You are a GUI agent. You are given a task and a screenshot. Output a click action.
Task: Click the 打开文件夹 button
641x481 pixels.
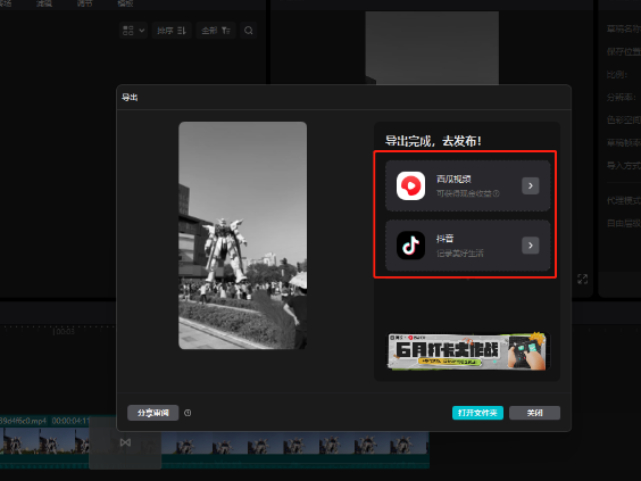click(x=477, y=413)
